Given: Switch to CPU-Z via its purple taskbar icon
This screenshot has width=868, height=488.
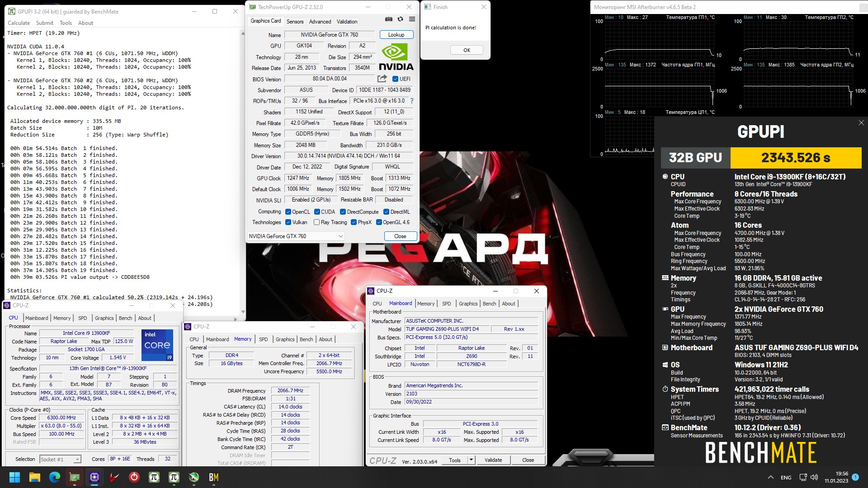Looking at the screenshot, I should pos(94,477).
